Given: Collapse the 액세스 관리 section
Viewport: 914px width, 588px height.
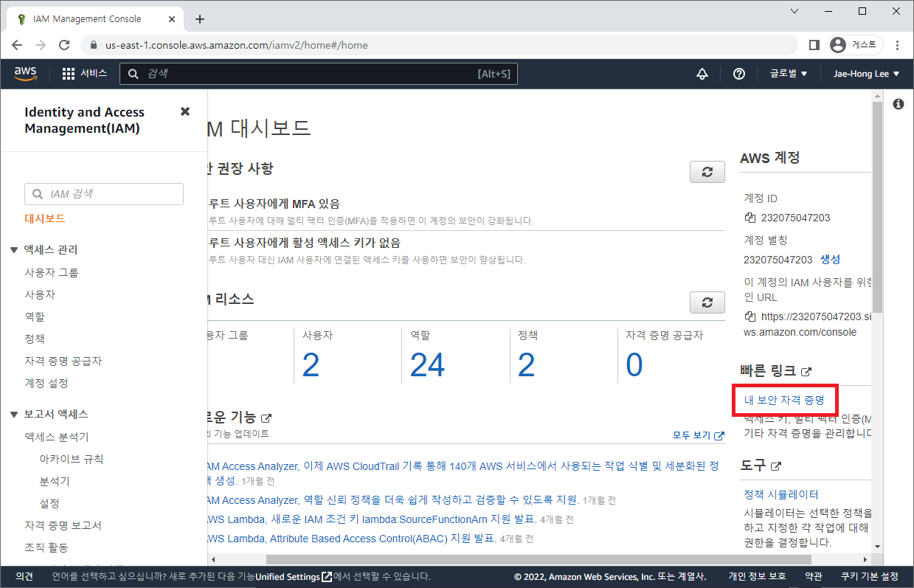Looking at the screenshot, I should (x=14, y=250).
